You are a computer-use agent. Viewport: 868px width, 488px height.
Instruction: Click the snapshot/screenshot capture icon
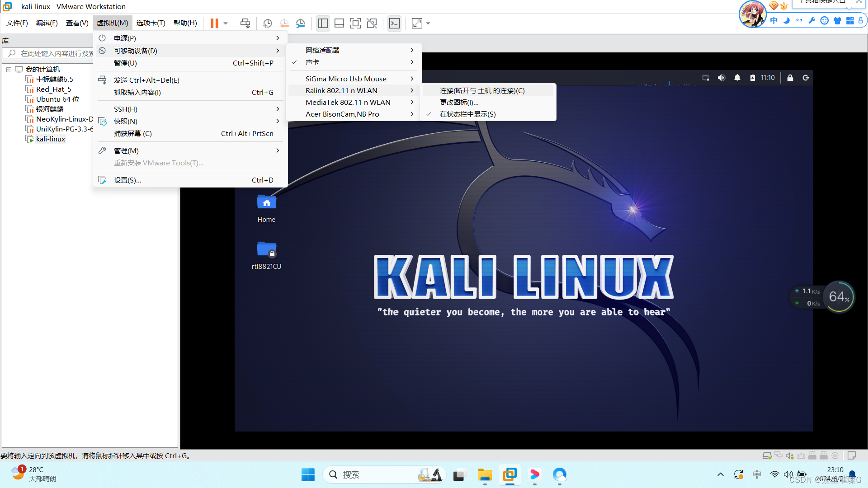267,23
